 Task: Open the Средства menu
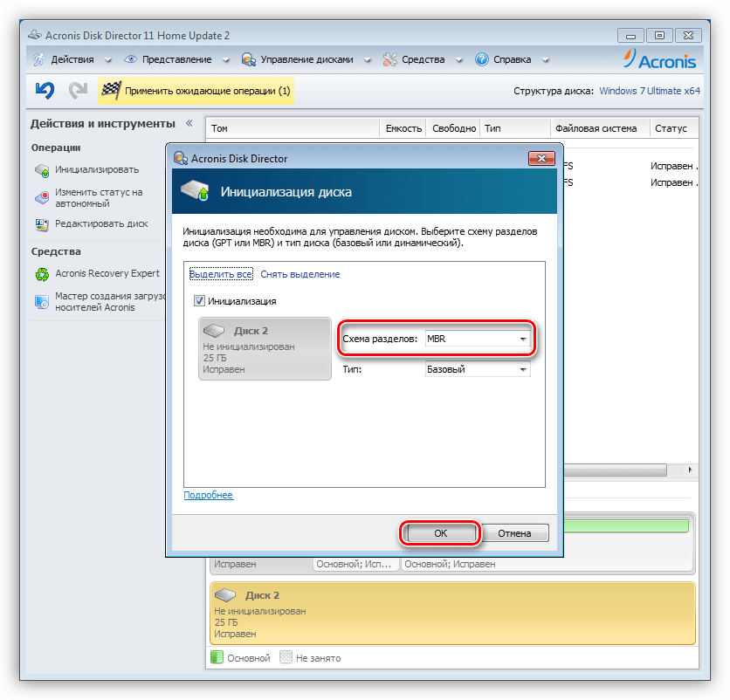point(424,59)
